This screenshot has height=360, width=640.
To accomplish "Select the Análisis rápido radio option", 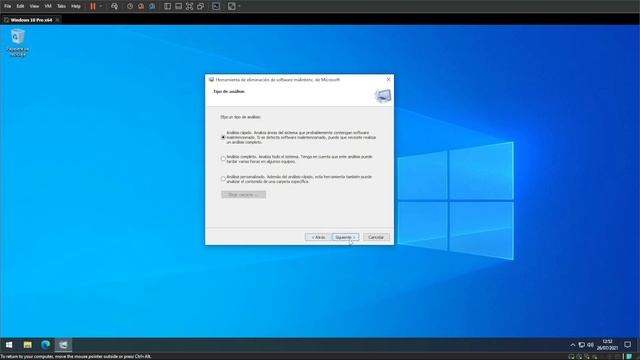I will (223, 138).
